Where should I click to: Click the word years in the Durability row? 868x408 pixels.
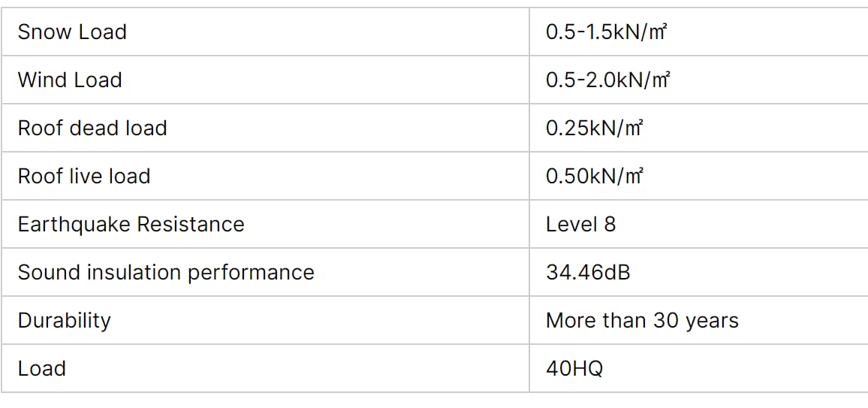click(x=711, y=322)
